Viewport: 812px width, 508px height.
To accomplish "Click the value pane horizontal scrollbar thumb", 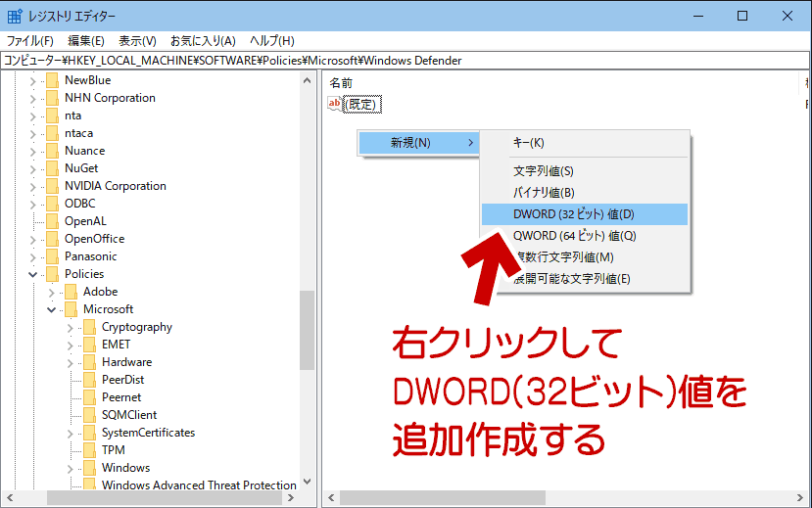I will click(443, 497).
